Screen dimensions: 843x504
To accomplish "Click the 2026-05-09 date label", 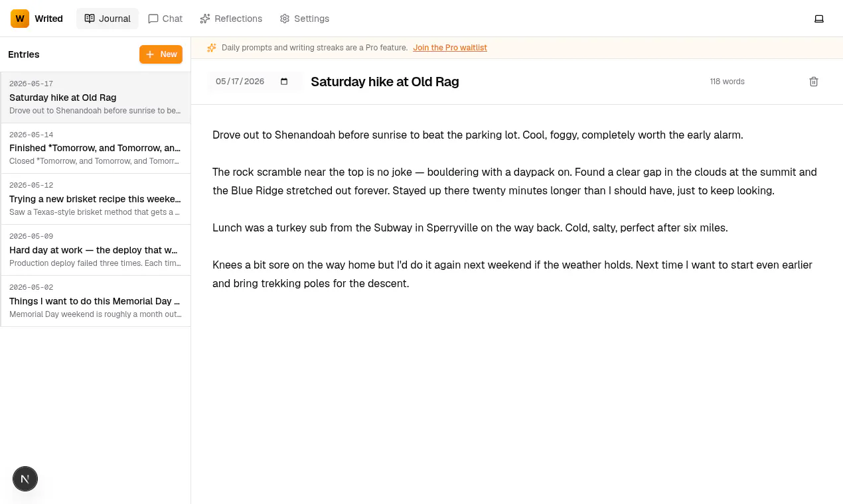I will (x=31, y=236).
